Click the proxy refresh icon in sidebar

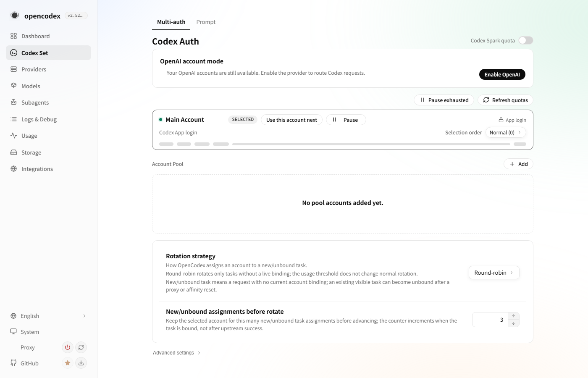[81, 347]
